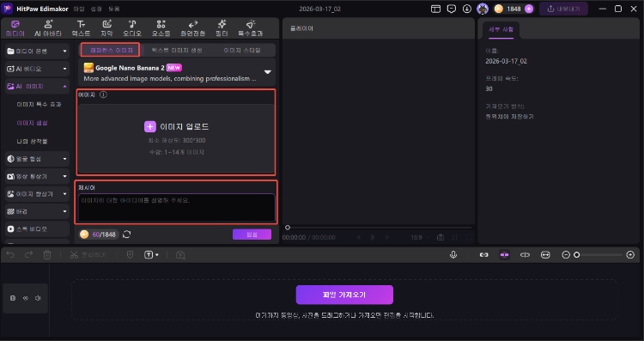Click the 파일 가져오기 import button
This screenshot has height=341, width=644.
pos(344,295)
